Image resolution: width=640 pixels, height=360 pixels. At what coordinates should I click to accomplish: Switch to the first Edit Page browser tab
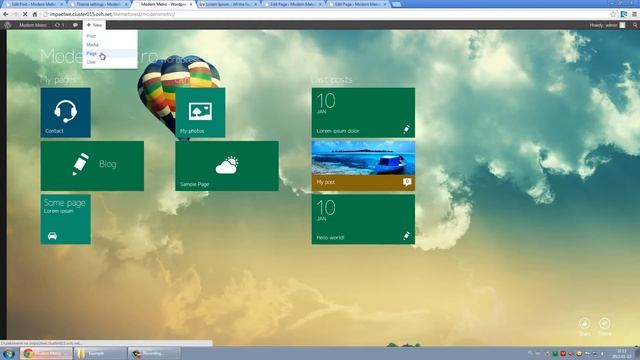[293, 4]
